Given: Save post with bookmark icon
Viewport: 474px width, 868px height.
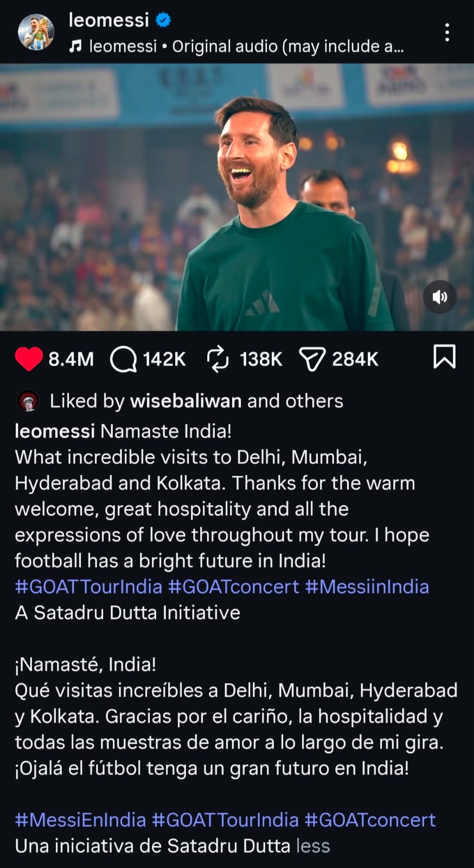Looking at the screenshot, I should point(444,357).
